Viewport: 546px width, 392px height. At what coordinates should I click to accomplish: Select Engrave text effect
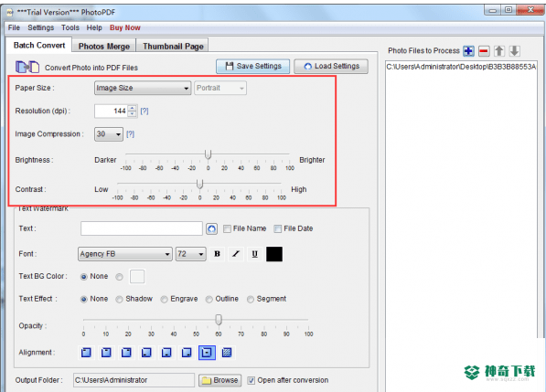tap(164, 299)
